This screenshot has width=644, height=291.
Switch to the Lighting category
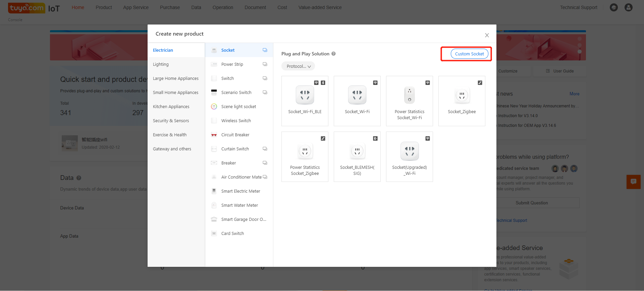[161, 64]
